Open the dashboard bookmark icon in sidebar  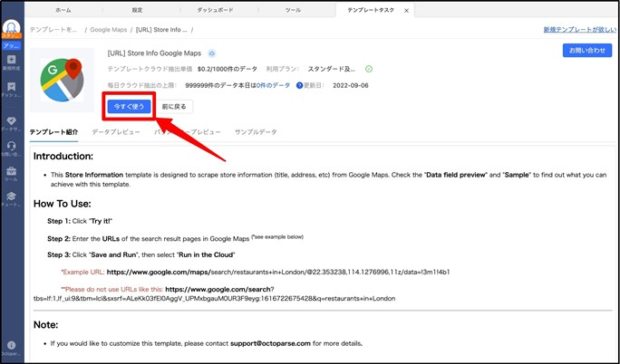[x=12, y=87]
